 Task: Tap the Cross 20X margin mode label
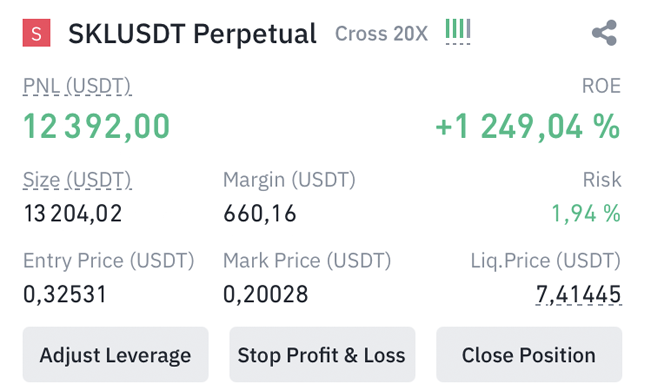pos(381,34)
